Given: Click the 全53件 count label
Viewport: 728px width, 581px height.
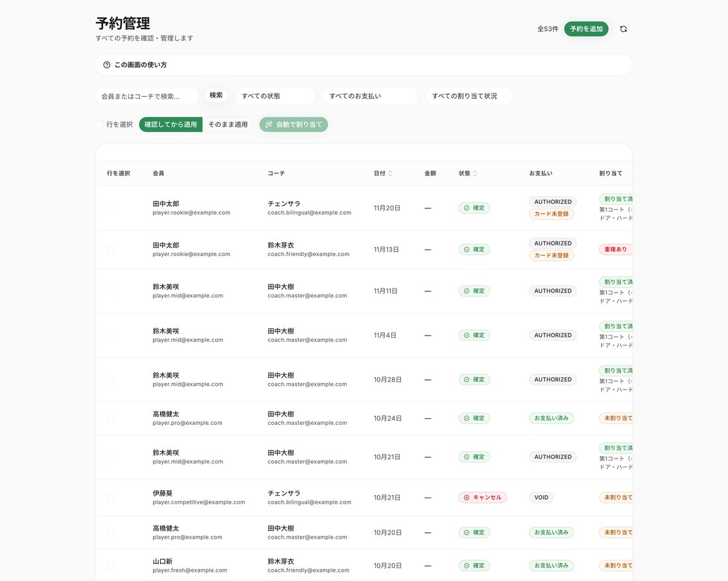Looking at the screenshot, I should click(x=548, y=28).
